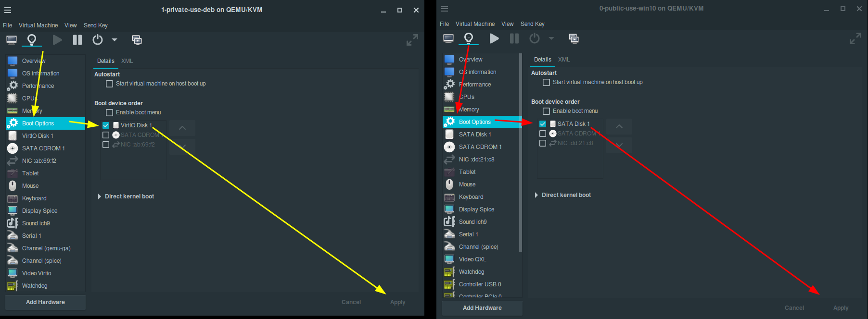Shut down the deb virtual machine

tap(98, 40)
